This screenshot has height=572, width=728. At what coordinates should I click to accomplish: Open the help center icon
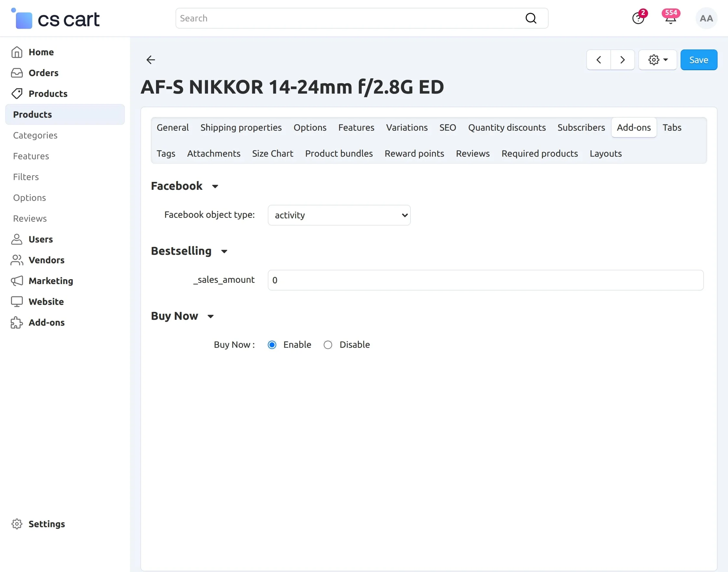[x=638, y=19]
